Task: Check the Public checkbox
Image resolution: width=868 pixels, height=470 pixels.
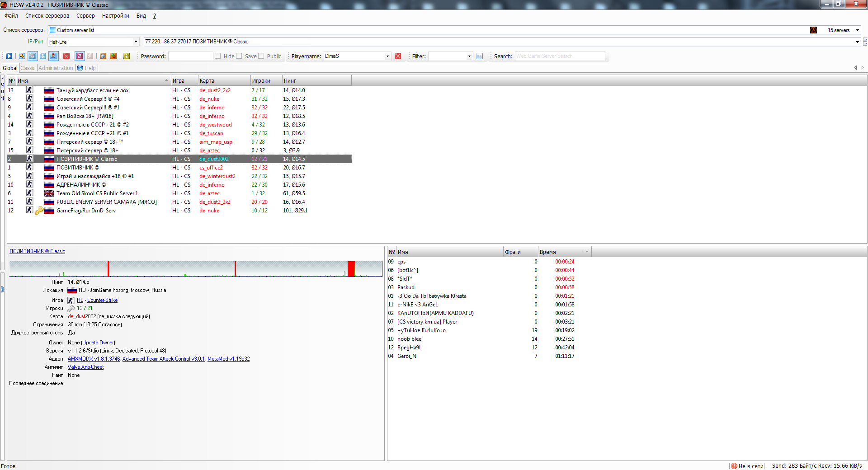Action: pos(261,56)
